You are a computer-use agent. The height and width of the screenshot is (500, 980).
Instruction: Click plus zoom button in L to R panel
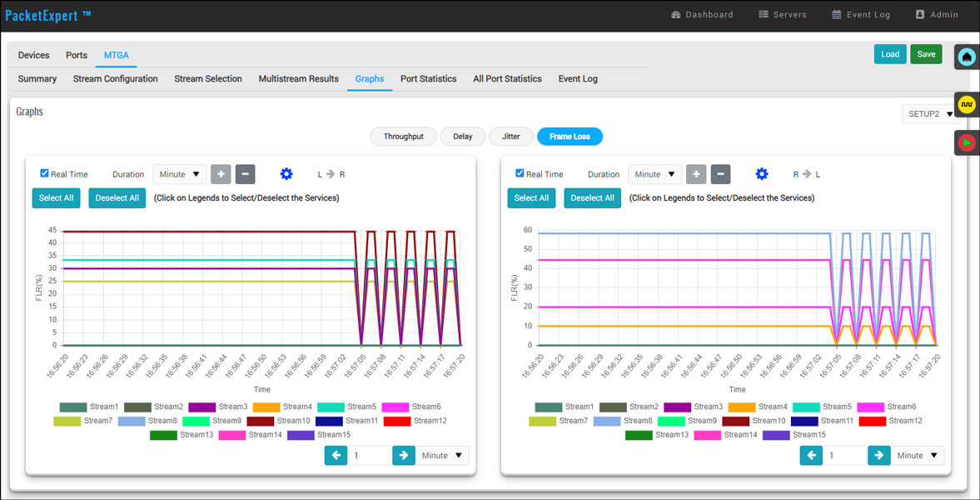221,175
